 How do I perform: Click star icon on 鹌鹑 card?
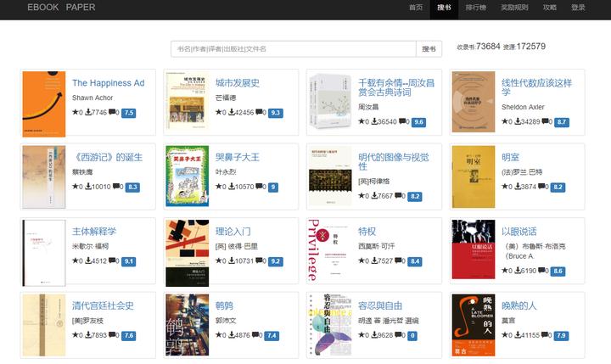pos(218,335)
